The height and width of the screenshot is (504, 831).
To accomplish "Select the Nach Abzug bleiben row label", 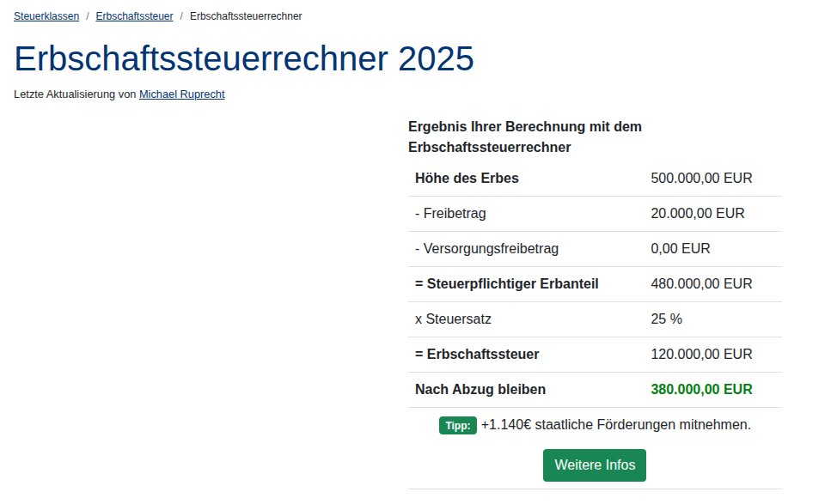I will click(x=480, y=390).
